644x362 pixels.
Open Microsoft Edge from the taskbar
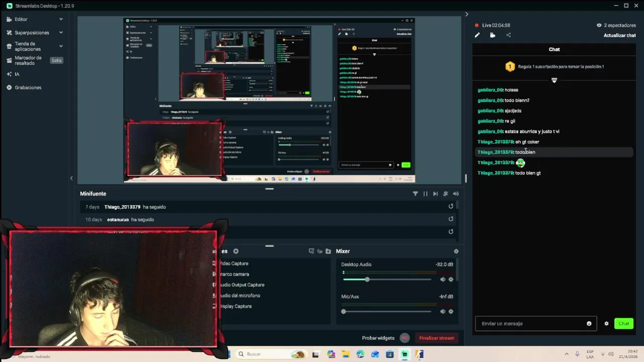(x=360, y=354)
